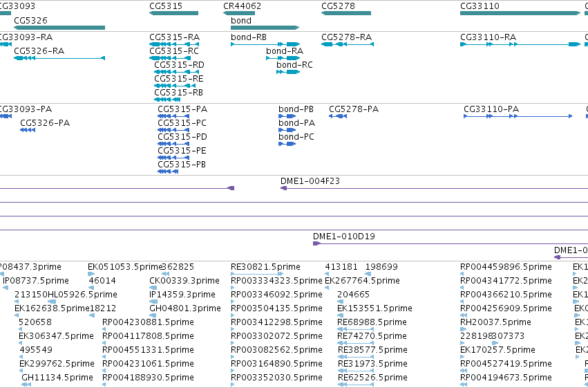This screenshot has height=388, width=588.
Task: Open EST RE31973.5prime
Action: [x=372, y=364]
